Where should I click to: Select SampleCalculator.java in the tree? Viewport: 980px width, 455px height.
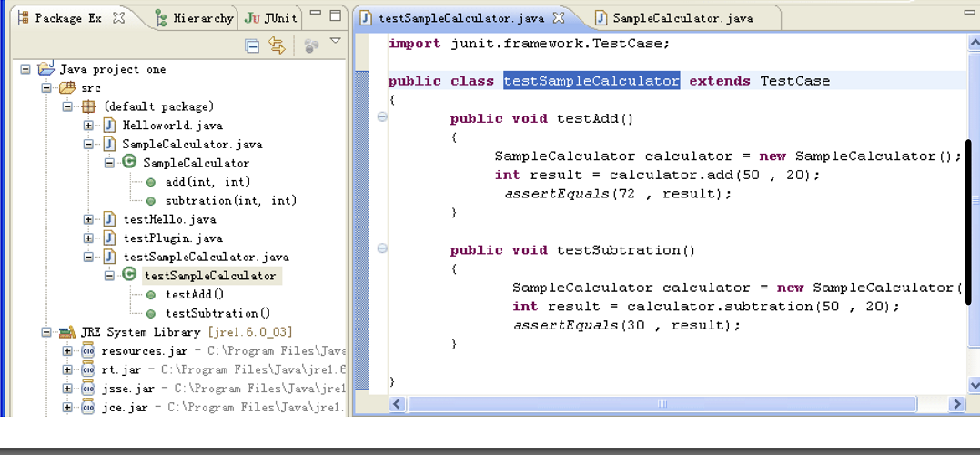(x=193, y=145)
